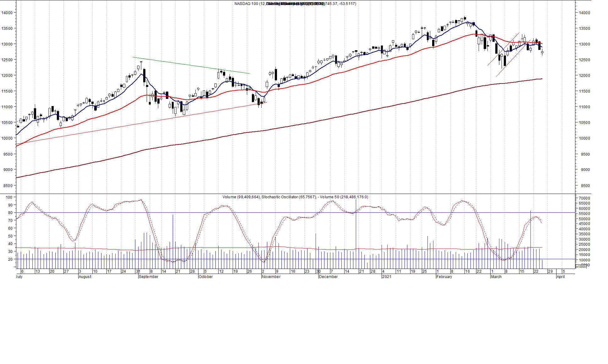Viewport: 608px width, 364px height.
Task: Click the 100 stochastic scale label
Action: coord(9,197)
